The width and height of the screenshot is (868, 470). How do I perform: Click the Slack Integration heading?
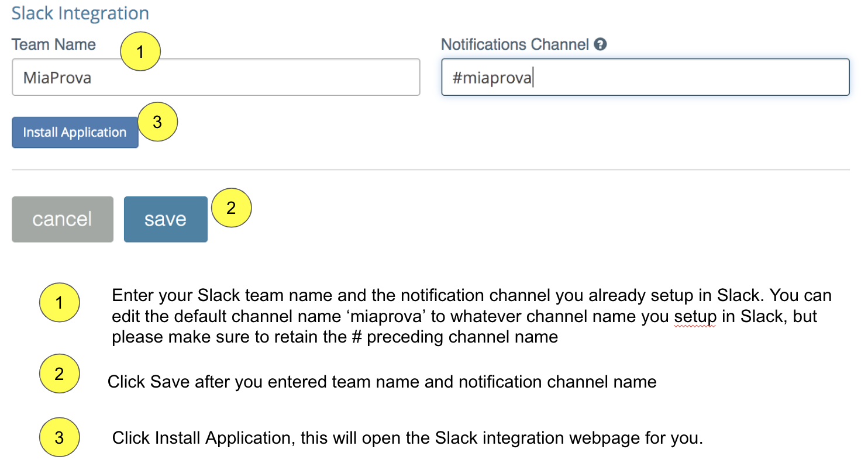coord(80,13)
